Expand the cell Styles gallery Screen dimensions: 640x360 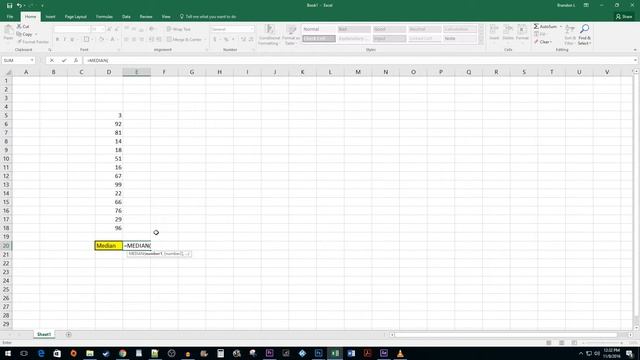(x=481, y=41)
